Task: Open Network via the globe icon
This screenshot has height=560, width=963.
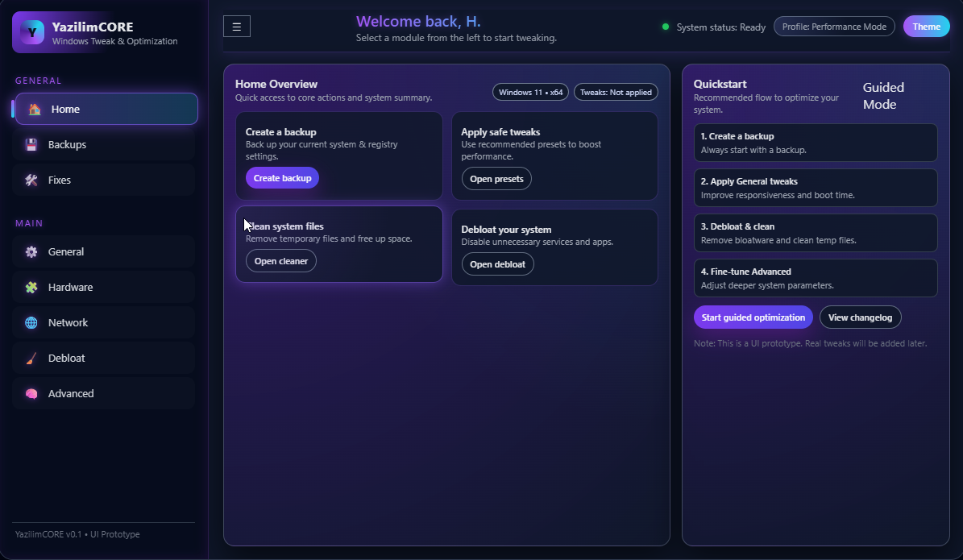Action: (x=31, y=322)
